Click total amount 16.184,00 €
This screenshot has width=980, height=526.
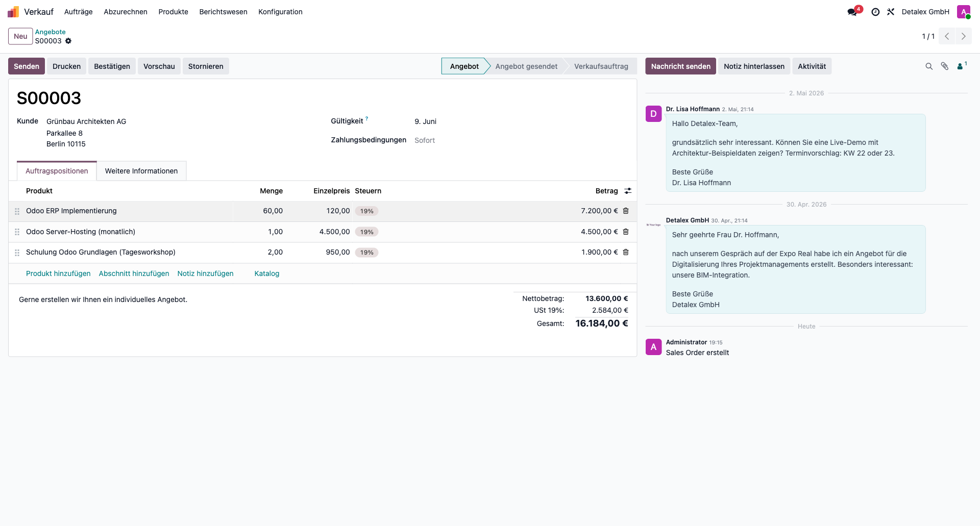click(602, 323)
